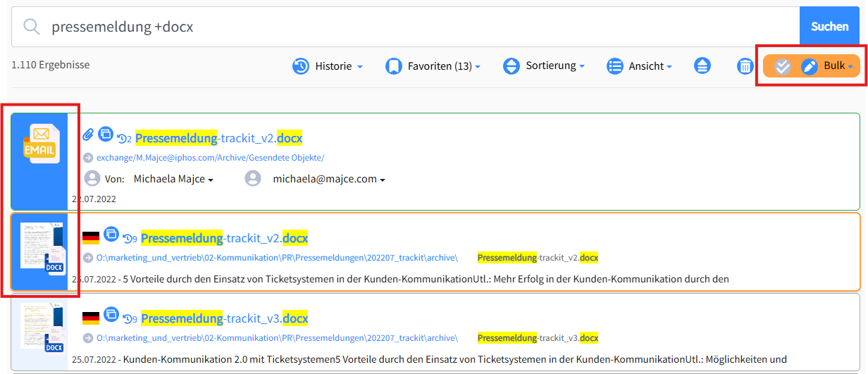The width and height of the screenshot is (868, 374).
Task: Click the German flag on the trackit_v2.docx result
Action: click(x=91, y=238)
